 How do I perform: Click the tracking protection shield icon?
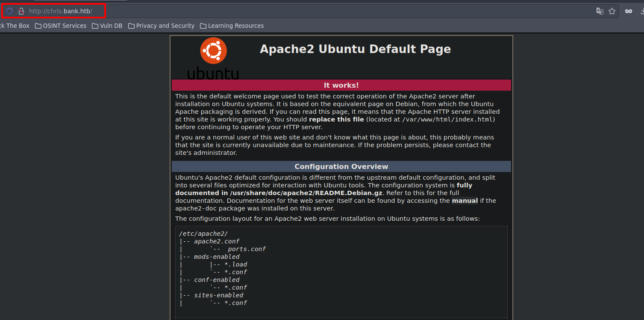(x=9, y=11)
